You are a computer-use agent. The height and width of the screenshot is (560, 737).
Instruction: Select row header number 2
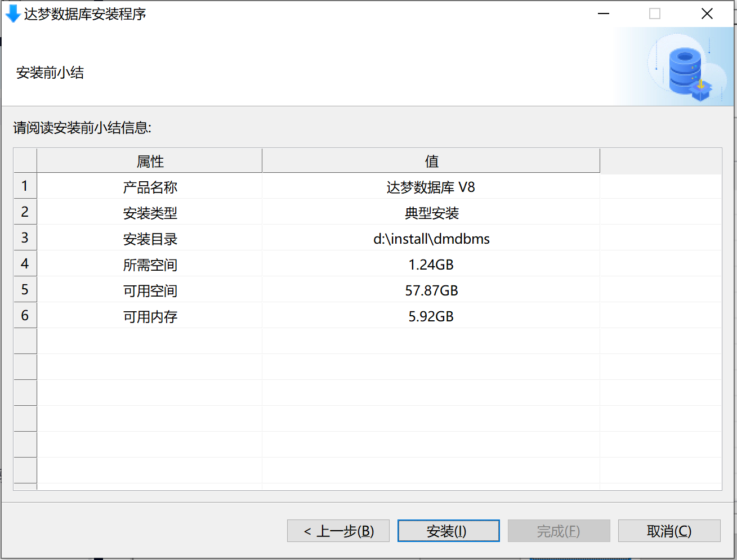pyautogui.click(x=25, y=212)
